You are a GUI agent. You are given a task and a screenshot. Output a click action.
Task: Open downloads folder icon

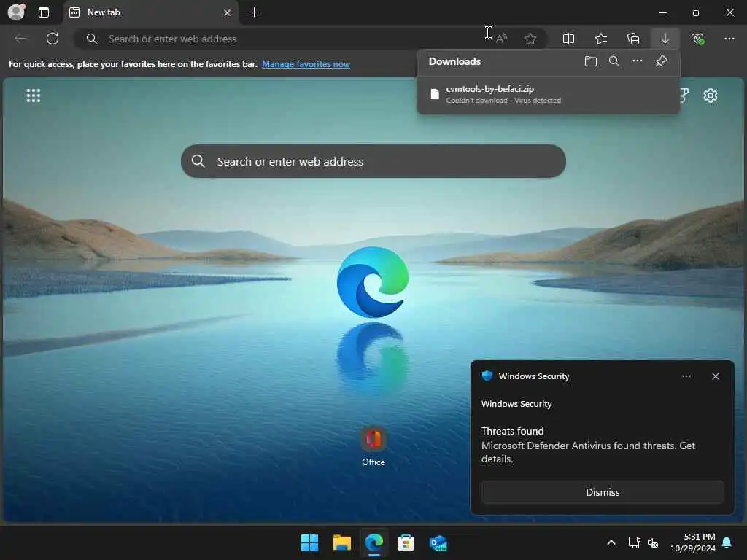(591, 61)
